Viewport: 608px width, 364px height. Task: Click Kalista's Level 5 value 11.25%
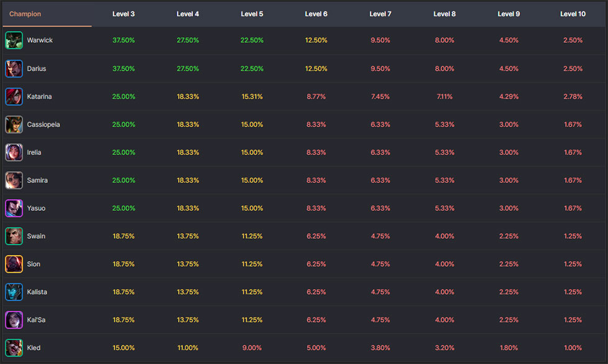pyautogui.click(x=252, y=292)
